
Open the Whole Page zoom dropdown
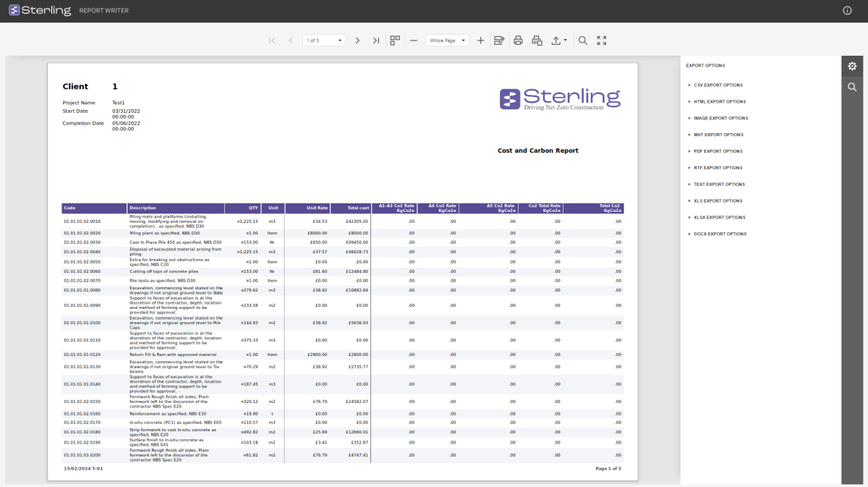[447, 40]
